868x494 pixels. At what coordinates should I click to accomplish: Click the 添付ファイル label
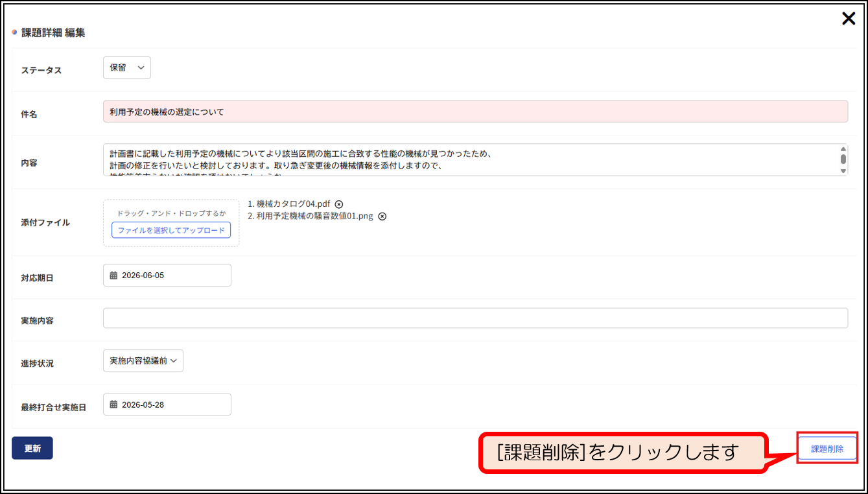45,222
